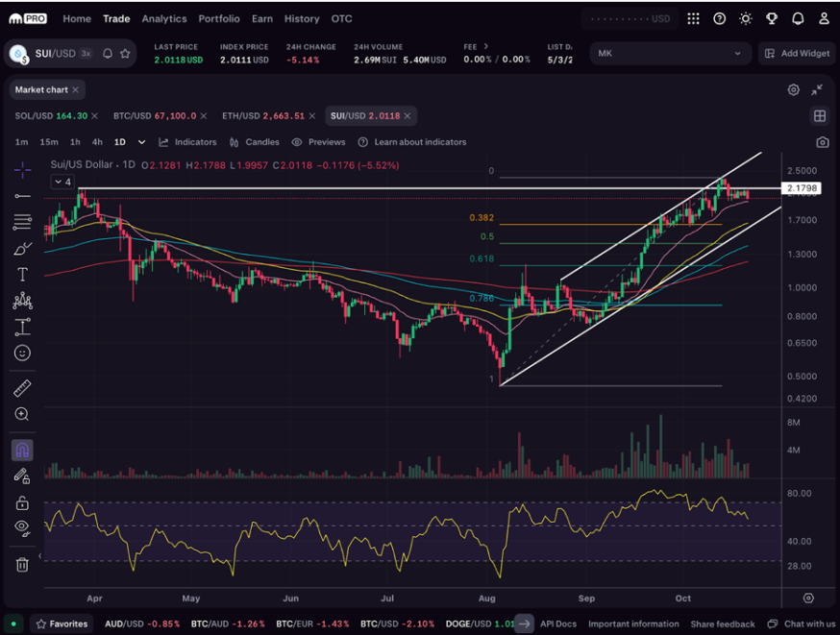This screenshot has height=635, width=840.
Task: Toggle the eye hide drawings icon
Action: click(x=22, y=527)
